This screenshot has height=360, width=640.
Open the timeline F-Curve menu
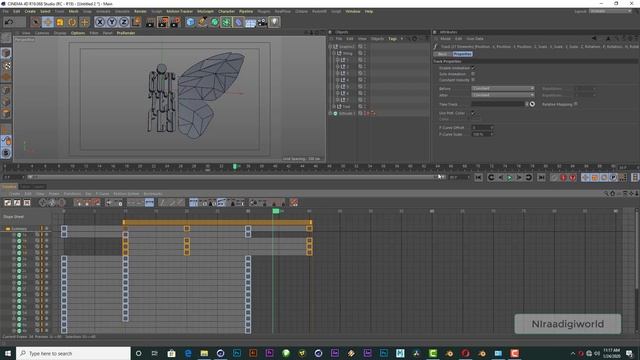click(102, 194)
